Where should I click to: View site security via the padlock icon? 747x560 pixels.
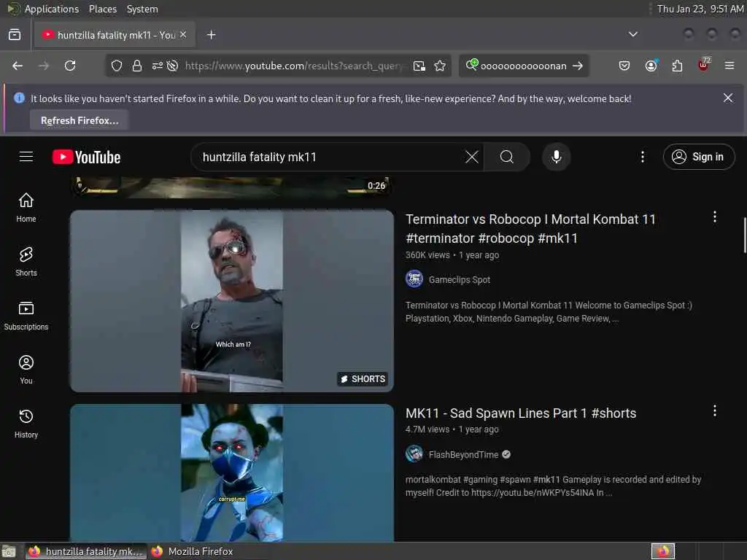136,66
